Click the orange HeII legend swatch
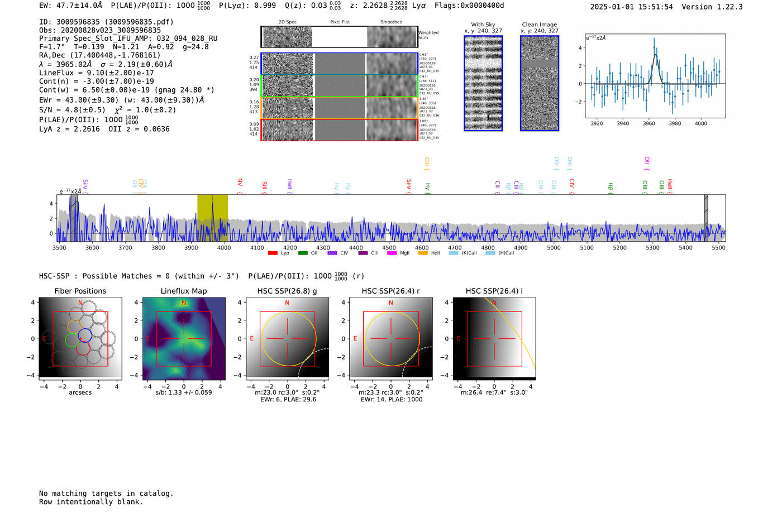782x532 pixels. click(x=423, y=253)
